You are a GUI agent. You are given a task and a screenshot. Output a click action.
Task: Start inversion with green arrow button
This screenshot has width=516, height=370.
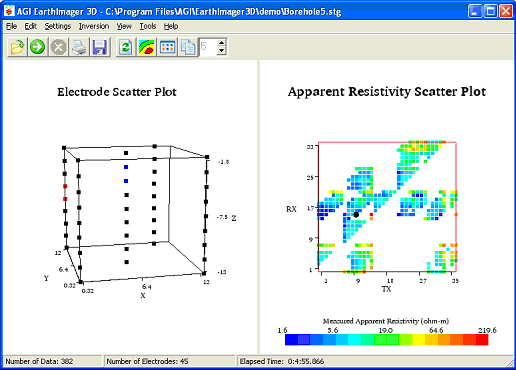click(x=38, y=47)
